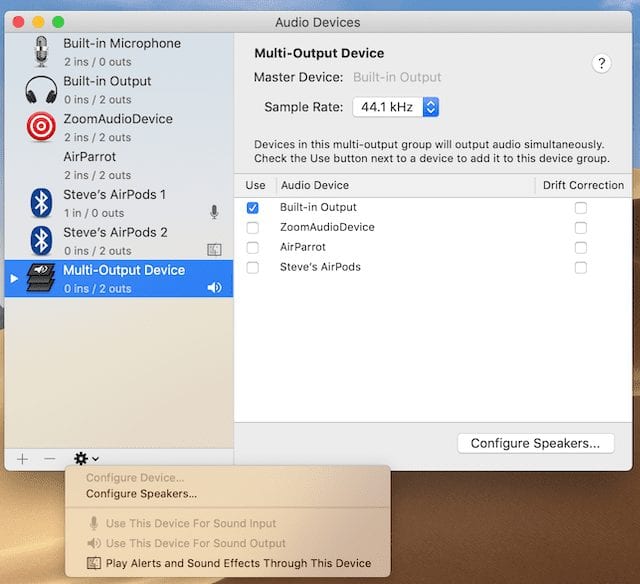Viewport: 640px width, 584px height.
Task: Uncheck the Built-in Output Use checkbox
Action: click(x=253, y=208)
